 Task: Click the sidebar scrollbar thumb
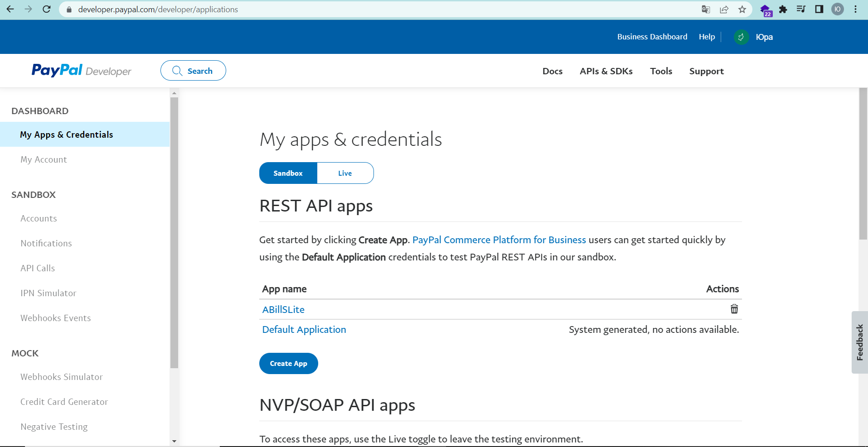coord(174,233)
